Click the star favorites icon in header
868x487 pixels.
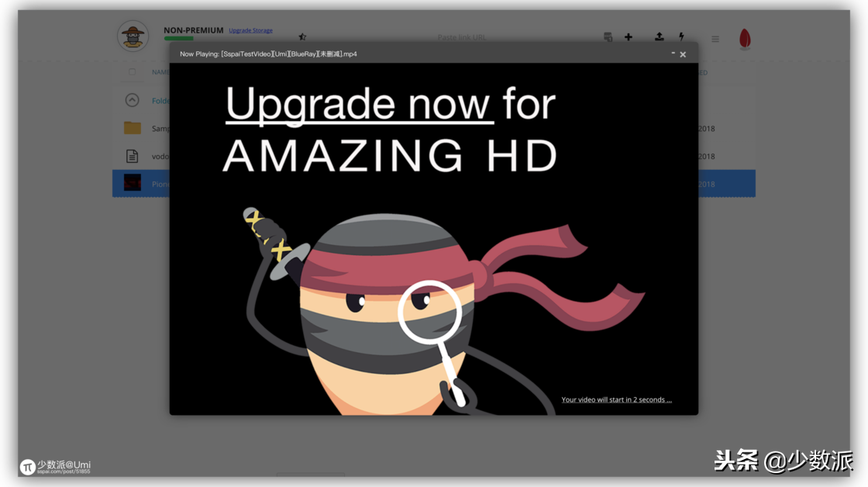[x=302, y=37]
